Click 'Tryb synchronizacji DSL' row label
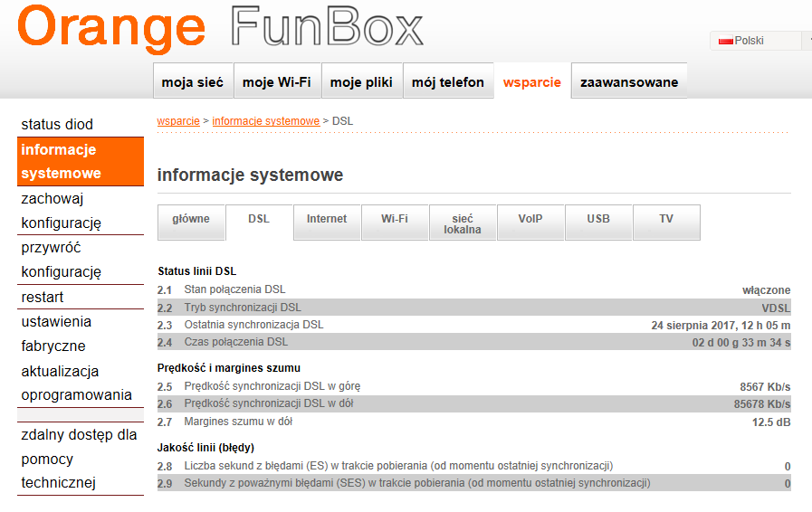The image size is (812, 512). 243,308
